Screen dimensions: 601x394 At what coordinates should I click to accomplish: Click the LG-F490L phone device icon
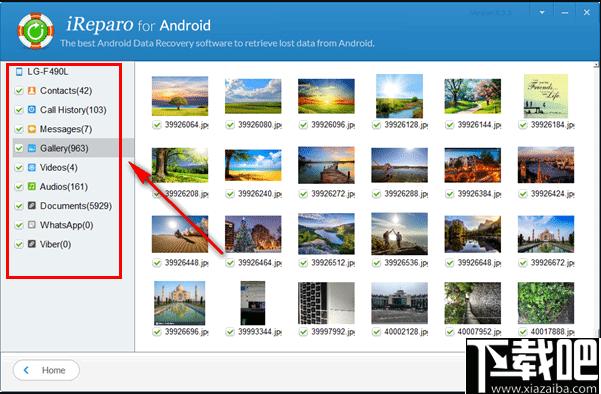[19, 72]
